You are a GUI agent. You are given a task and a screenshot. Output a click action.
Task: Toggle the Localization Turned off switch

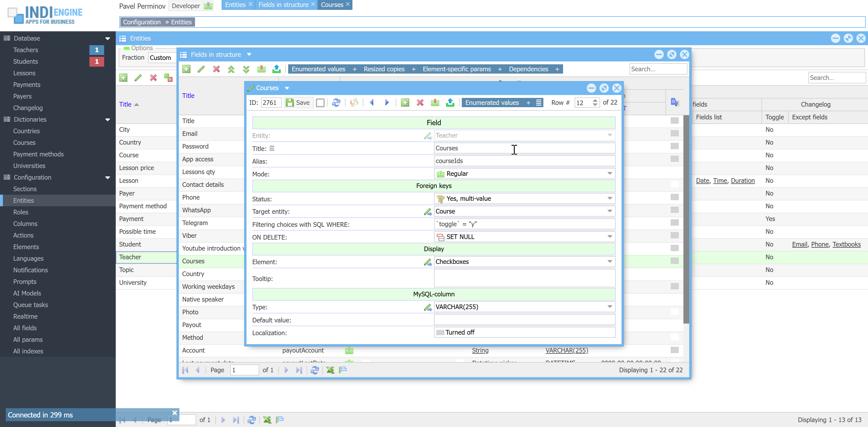440,333
